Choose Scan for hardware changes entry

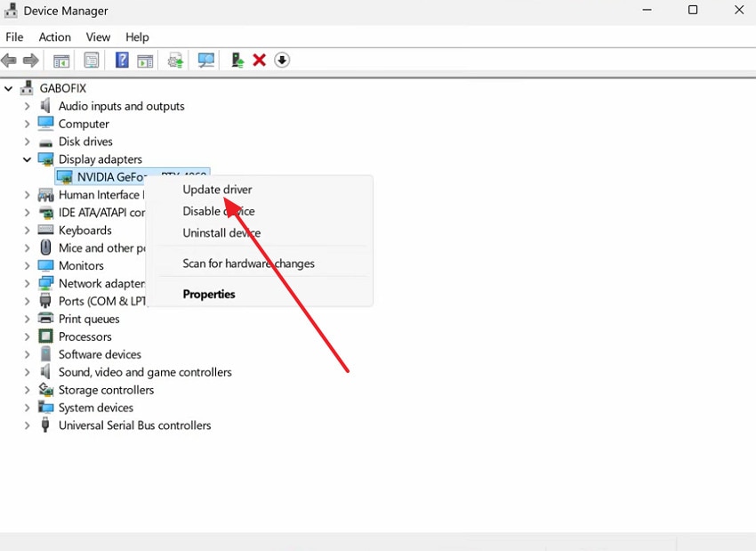248,263
